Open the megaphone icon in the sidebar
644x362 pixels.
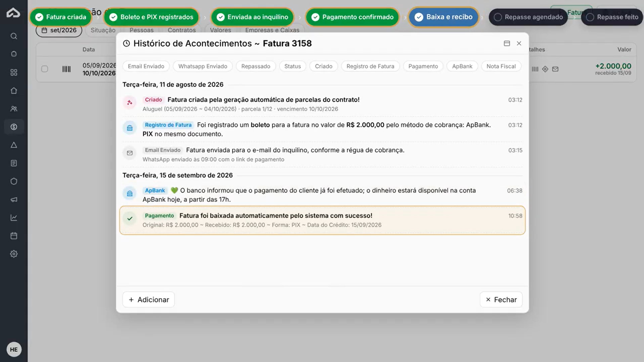tap(14, 199)
